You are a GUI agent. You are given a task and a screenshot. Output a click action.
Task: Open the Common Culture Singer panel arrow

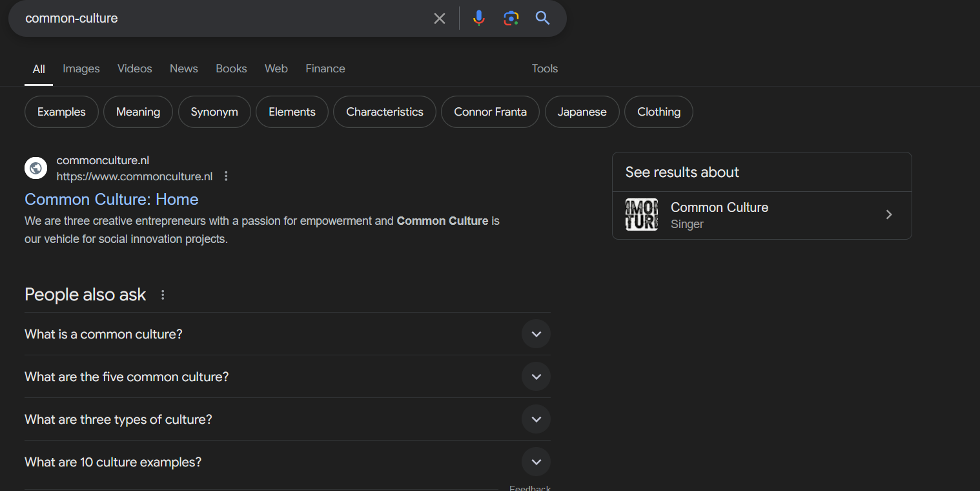(889, 214)
